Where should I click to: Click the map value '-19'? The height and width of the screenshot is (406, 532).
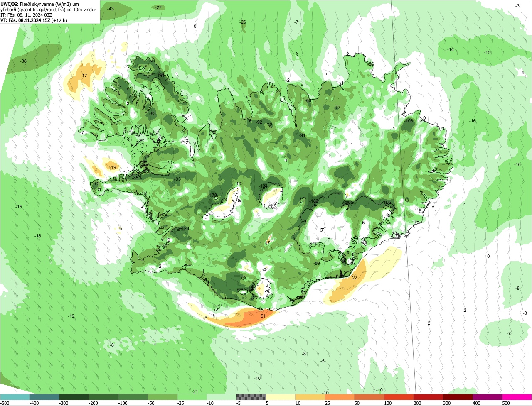[x=71, y=316]
